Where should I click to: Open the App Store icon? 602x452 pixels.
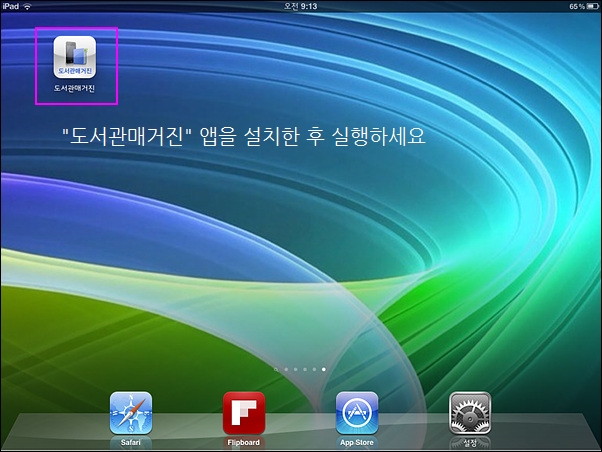click(x=357, y=413)
